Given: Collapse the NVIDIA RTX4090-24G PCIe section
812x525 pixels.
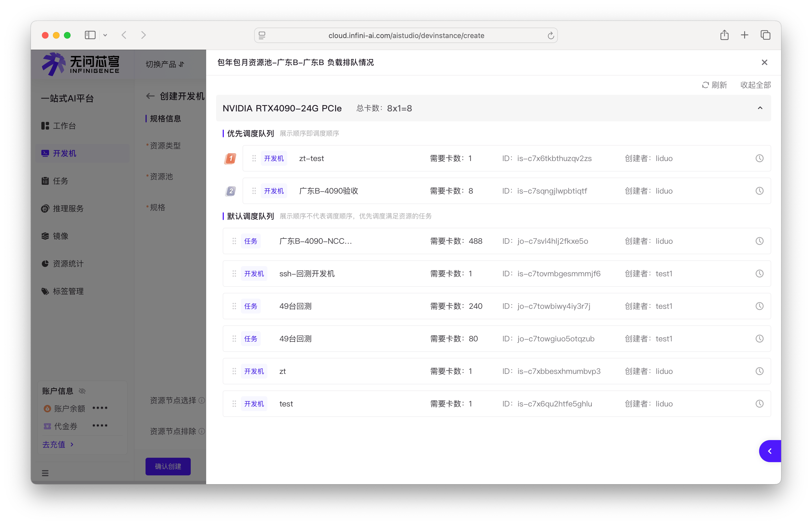Looking at the screenshot, I should [x=760, y=108].
